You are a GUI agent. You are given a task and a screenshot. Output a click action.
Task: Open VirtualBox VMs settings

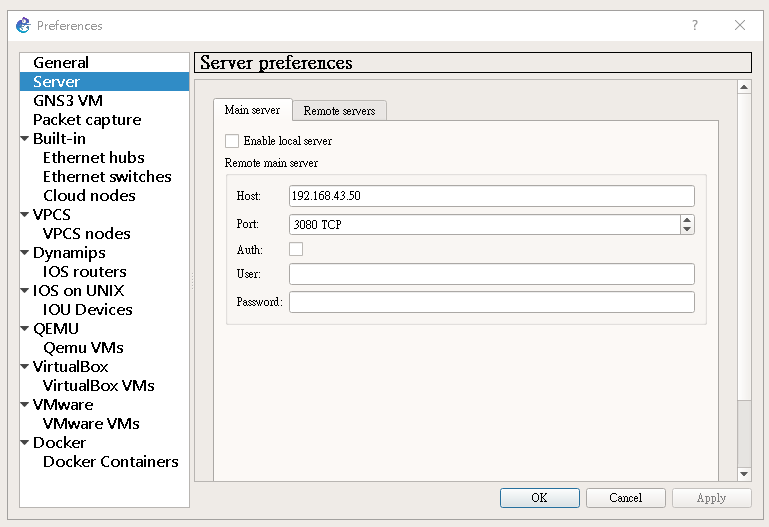[x=104, y=385]
